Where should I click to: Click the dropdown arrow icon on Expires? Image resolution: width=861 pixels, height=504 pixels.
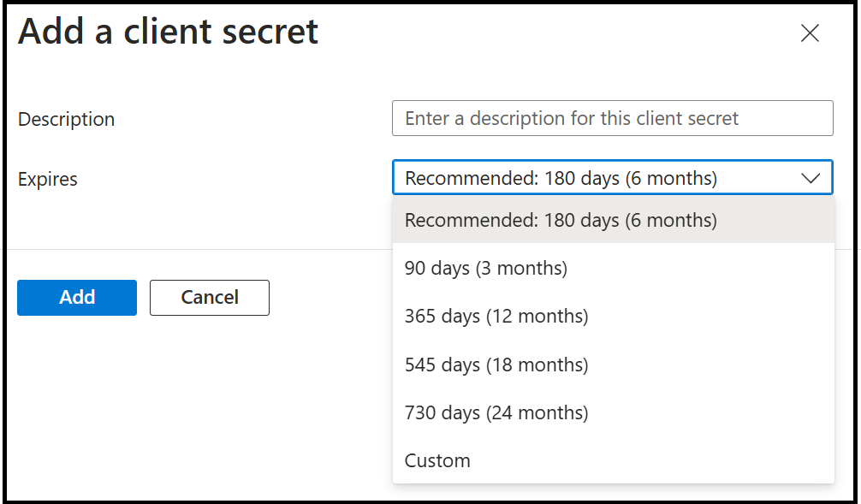810,178
